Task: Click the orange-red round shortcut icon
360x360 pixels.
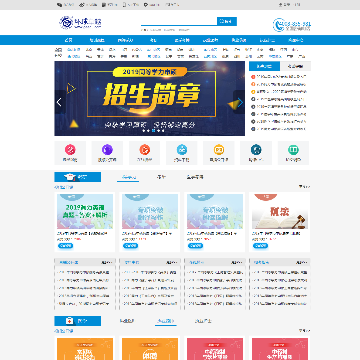Action: pos(145,150)
